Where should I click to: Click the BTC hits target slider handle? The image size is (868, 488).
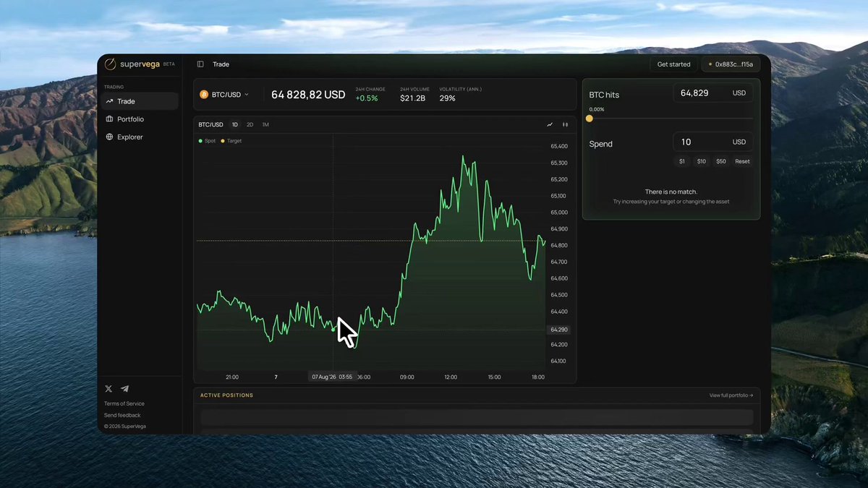(590, 119)
